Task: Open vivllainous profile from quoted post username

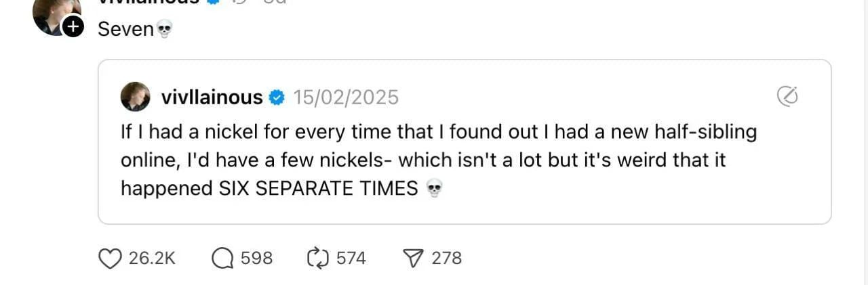Action: pyautogui.click(x=212, y=97)
